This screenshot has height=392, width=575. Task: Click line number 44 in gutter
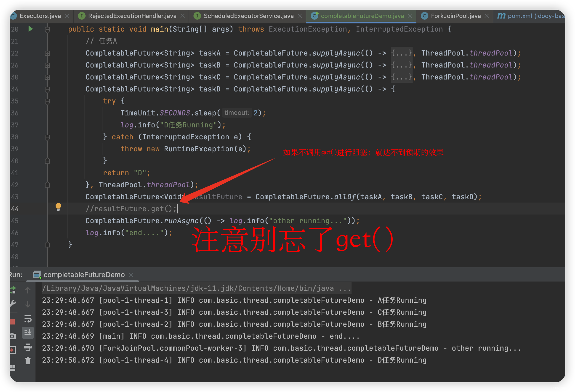point(15,209)
